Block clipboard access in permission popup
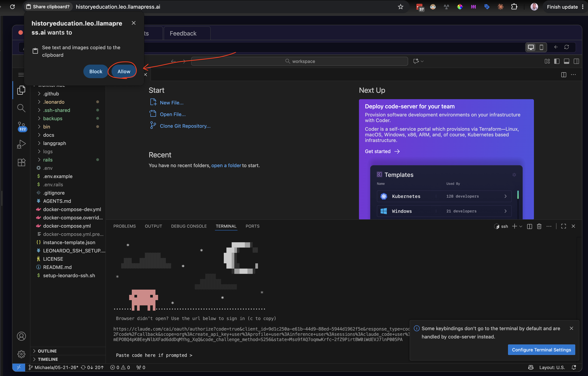The height and width of the screenshot is (376, 588). (x=96, y=71)
